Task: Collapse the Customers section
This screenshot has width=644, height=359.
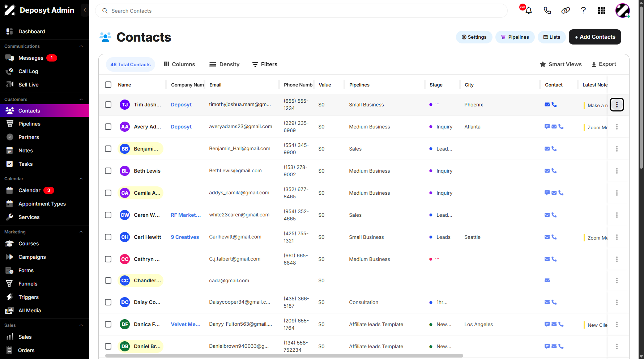Action: pyautogui.click(x=81, y=100)
